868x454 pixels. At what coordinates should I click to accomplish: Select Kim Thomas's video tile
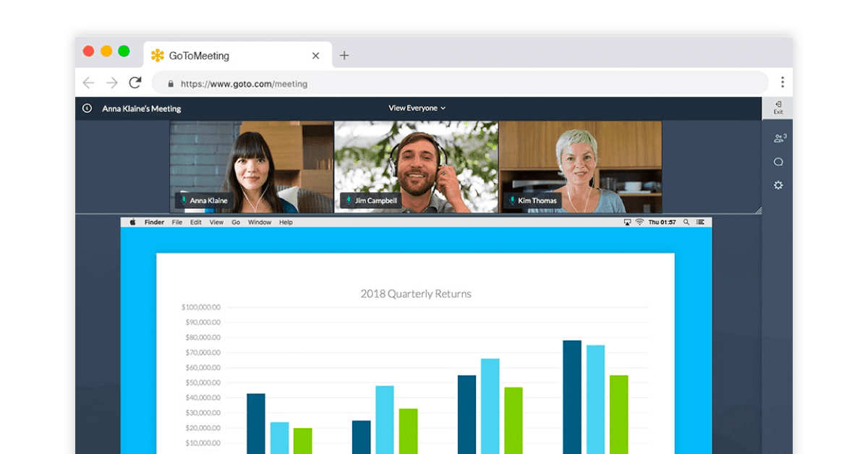click(x=580, y=167)
